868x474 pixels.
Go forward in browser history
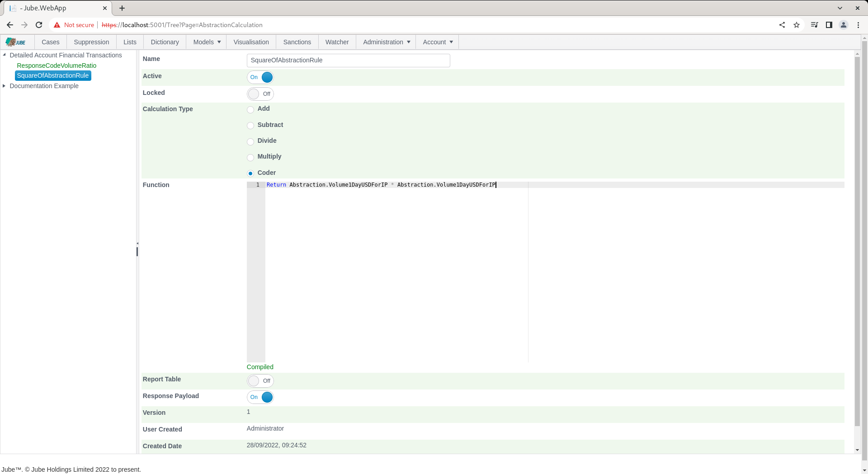[x=24, y=25]
